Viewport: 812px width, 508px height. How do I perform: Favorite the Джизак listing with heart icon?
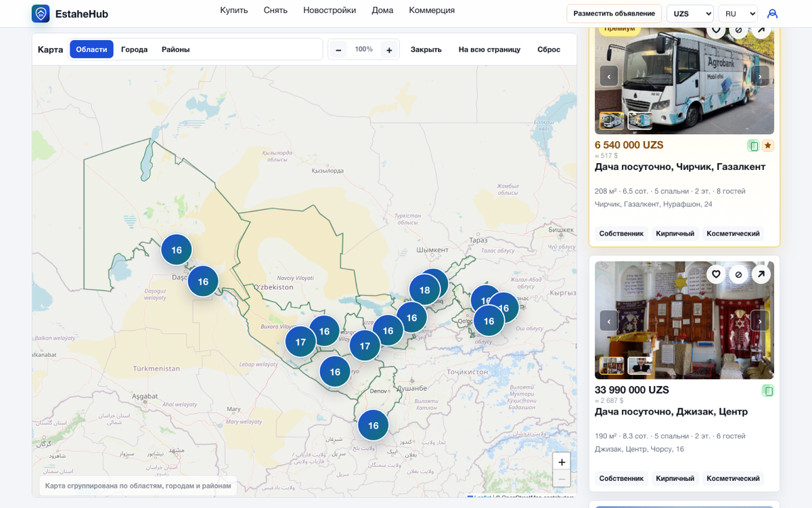716,274
